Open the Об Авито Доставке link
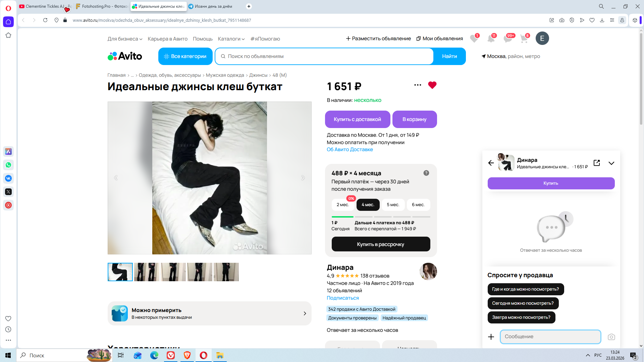 pyautogui.click(x=350, y=149)
